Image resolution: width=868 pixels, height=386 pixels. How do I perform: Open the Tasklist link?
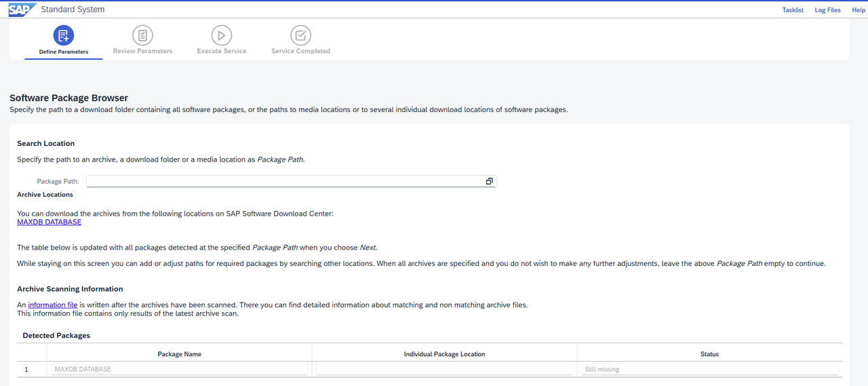point(793,10)
